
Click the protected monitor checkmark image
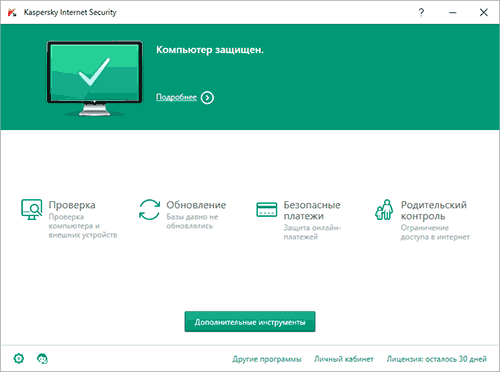[x=95, y=79]
